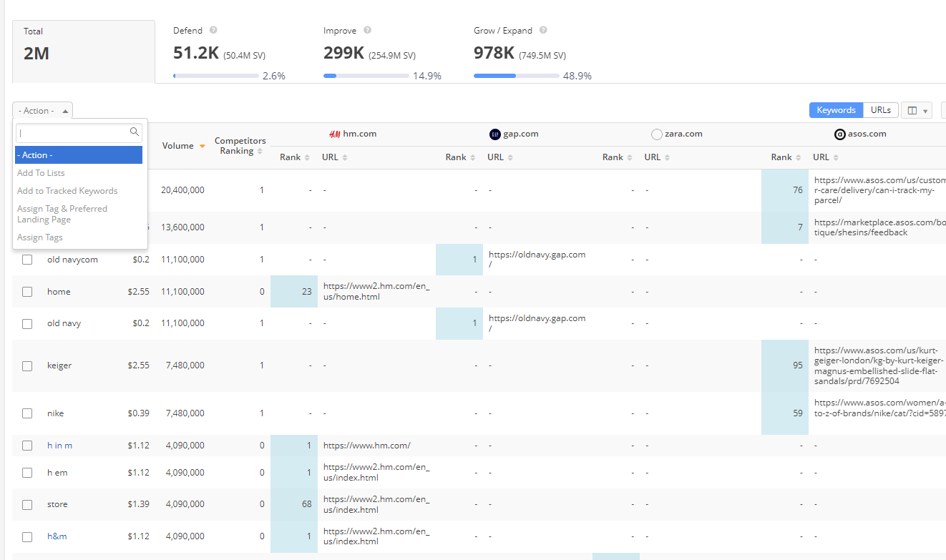Viewport: 946px width, 560px height.
Task: Select the 'h&m' row checkbox
Action: point(27,536)
